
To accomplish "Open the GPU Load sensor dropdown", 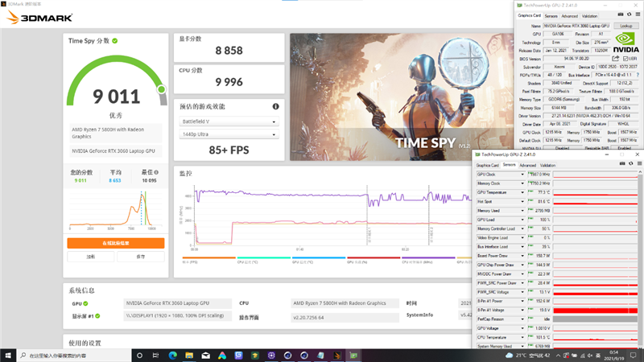I will tap(522, 220).
